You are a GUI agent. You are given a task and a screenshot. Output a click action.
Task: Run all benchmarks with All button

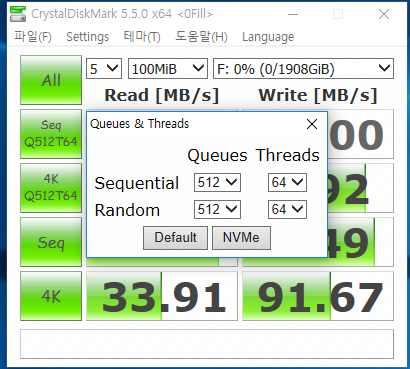[51, 80]
